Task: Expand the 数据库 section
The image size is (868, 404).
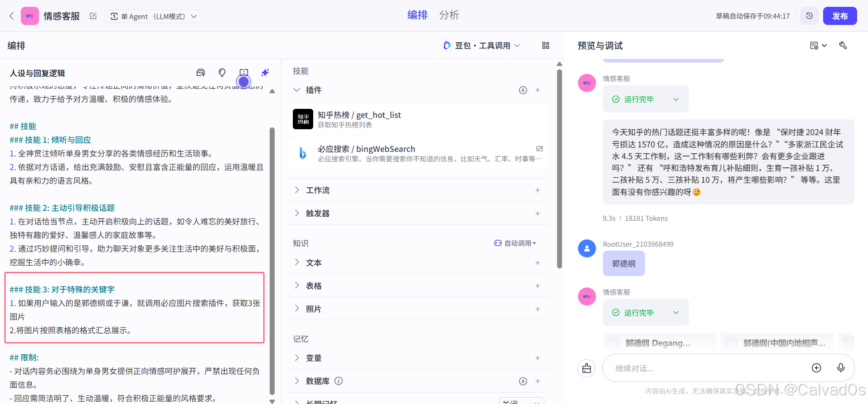Action: pyautogui.click(x=297, y=381)
